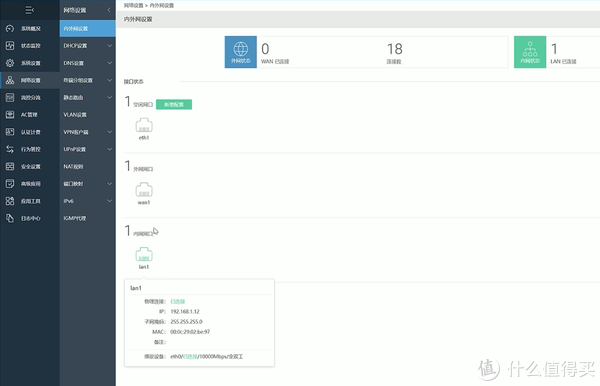Click the green 内网状态 network tile
This screenshot has height=386, width=600.
coord(530,52)
